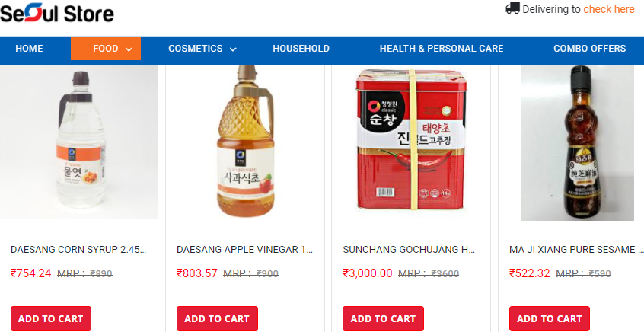Add Daesang corn syrup to cart

click(x=51, y=318)
